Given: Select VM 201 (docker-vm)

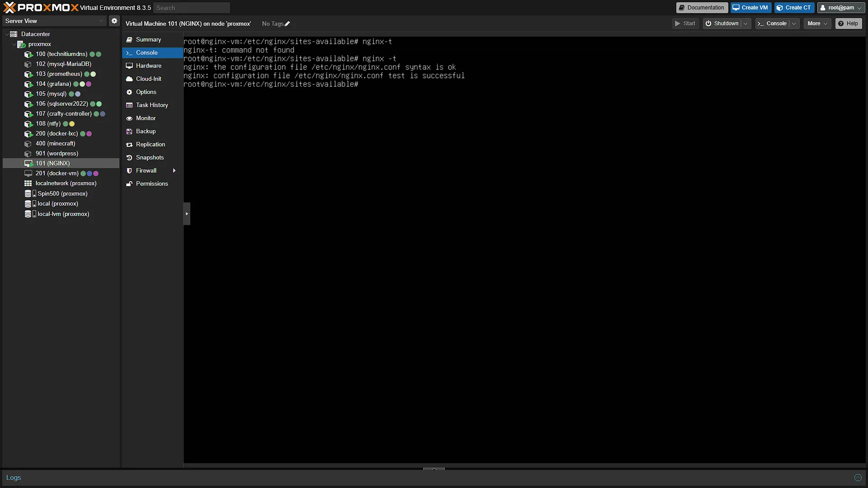Looking at the screenshot, I should (61, 174).
